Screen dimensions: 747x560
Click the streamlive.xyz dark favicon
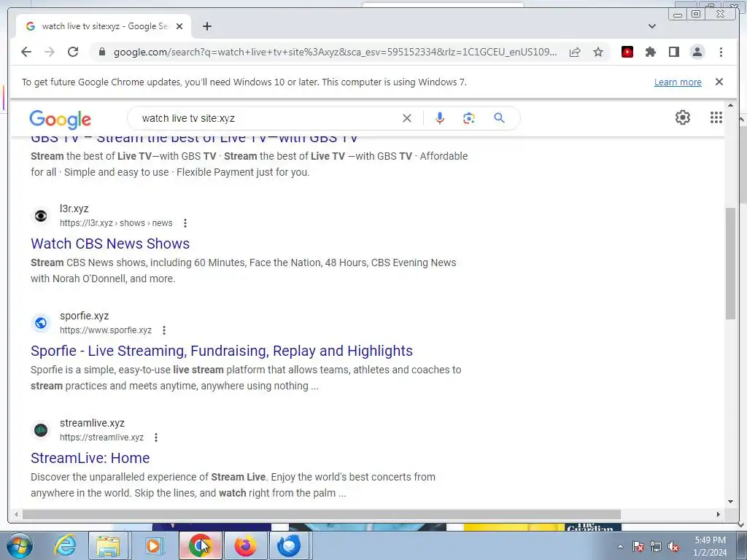coord(41,430)
